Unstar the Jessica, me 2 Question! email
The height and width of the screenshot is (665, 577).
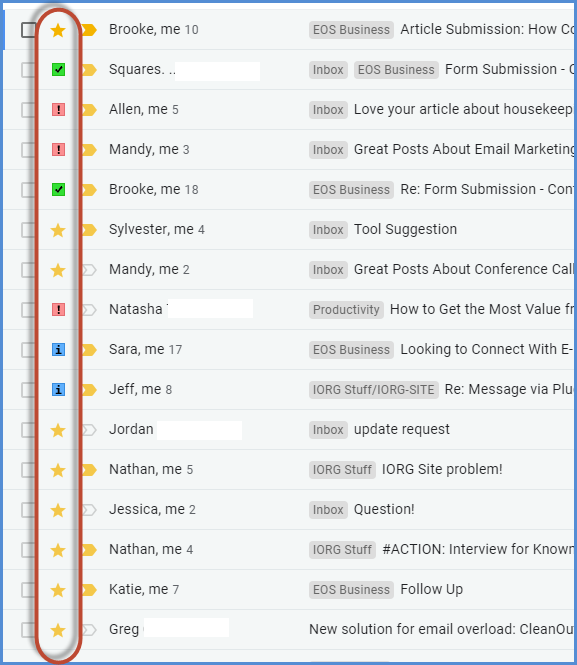(x=58, y=510)
